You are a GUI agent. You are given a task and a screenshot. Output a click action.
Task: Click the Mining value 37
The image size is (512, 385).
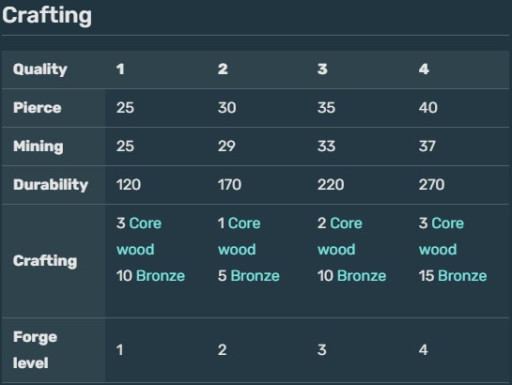tap(427, 146)
